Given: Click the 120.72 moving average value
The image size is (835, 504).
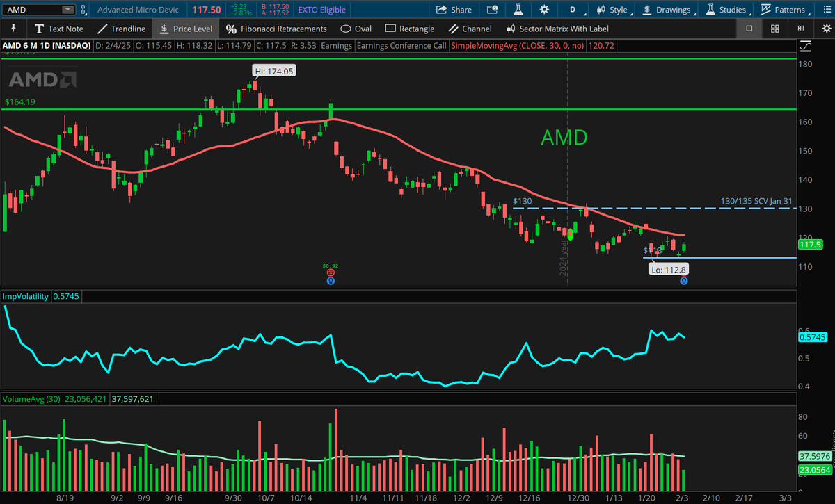Looking at the screenshot, I should (602, 46).
